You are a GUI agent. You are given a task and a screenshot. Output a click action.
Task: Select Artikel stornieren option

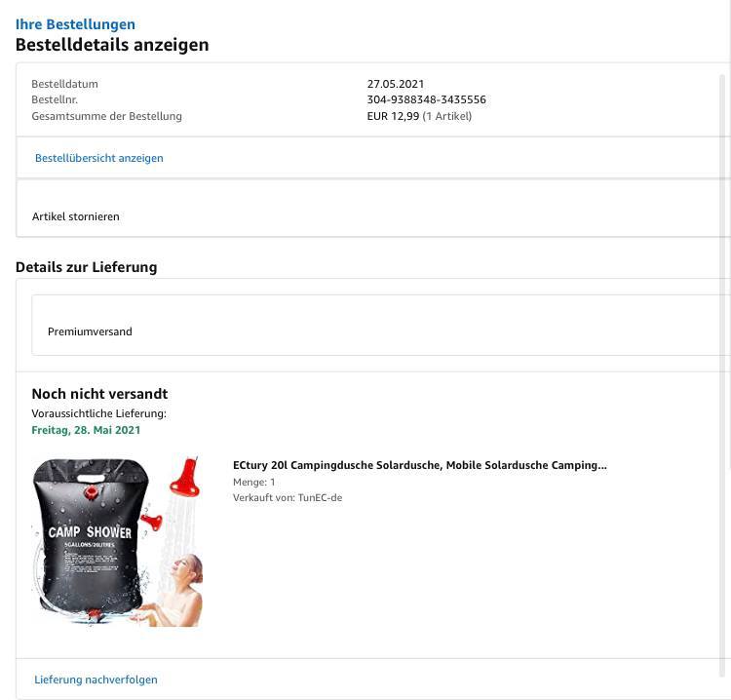[75, 216]
